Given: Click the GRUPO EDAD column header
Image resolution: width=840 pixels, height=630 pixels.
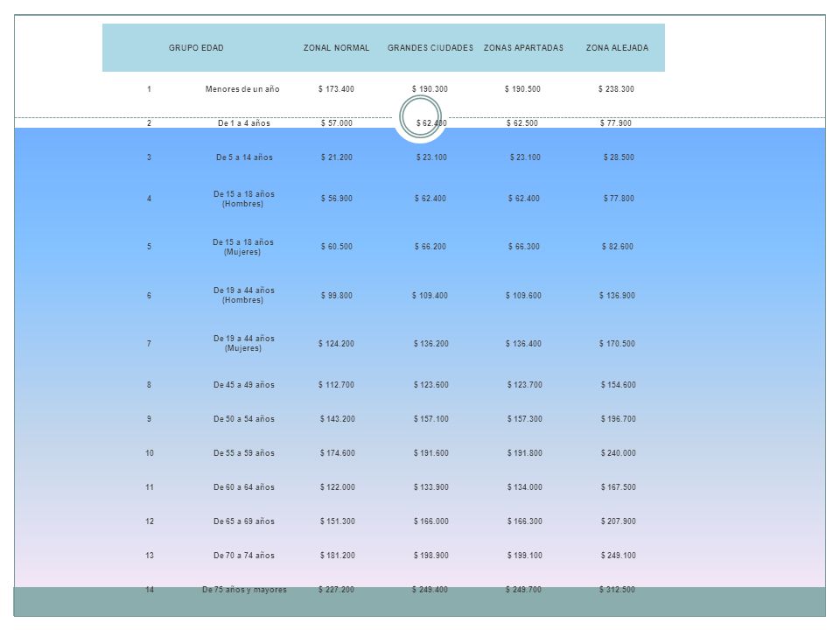Looking at the screenshot, I should pyautogui.click(x=196, y=47).
